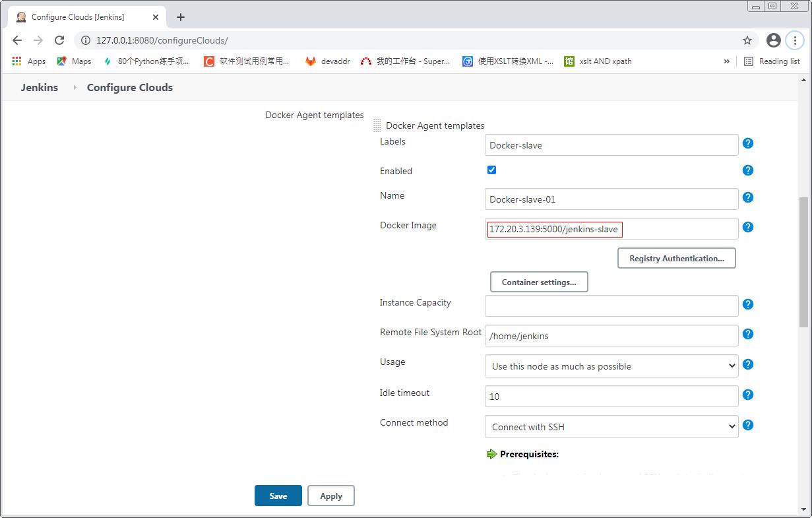Viewport: 812px width, 518px height.
Task: Open the Reading list
Action: click(x=772, y=61)
